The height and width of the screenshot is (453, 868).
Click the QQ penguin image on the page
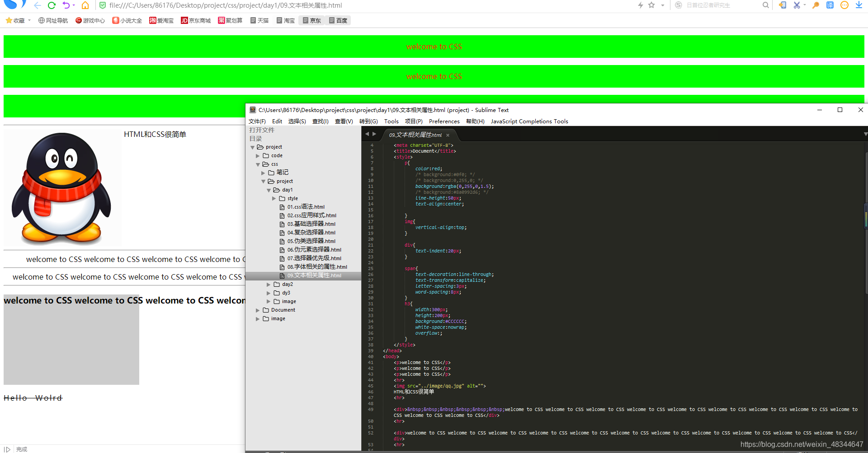[62, 188]
